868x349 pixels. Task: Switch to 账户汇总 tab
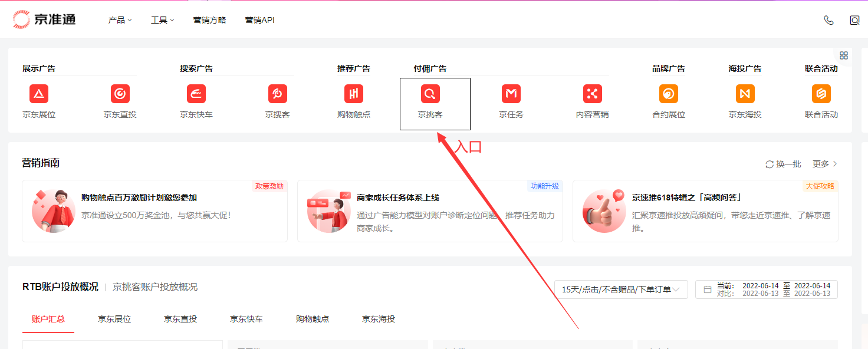[48, 319]
